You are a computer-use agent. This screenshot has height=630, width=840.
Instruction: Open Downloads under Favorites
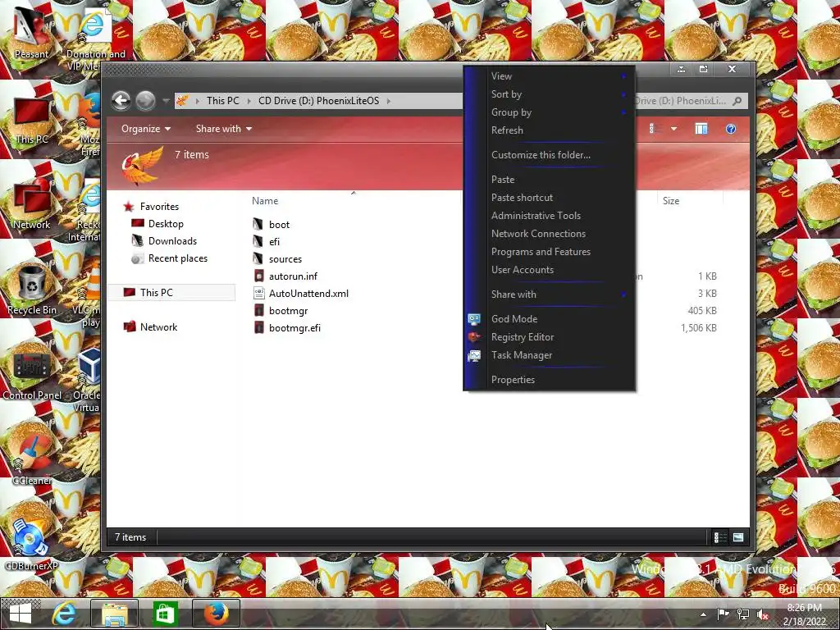[172, 241]
